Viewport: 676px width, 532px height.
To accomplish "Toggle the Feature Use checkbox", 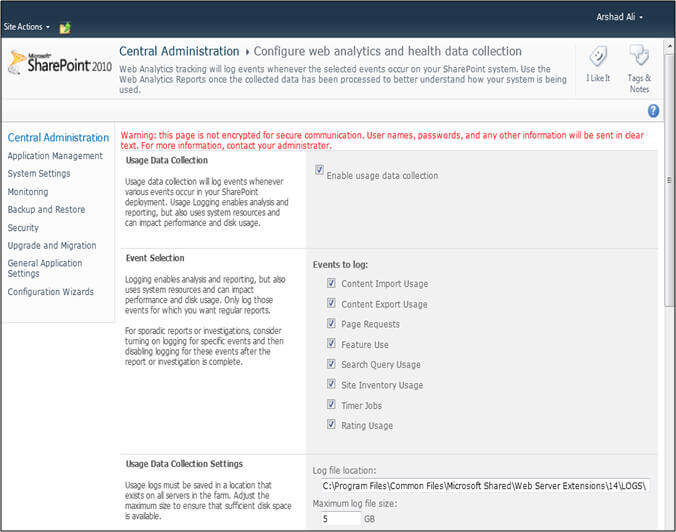I will point(331,344).
